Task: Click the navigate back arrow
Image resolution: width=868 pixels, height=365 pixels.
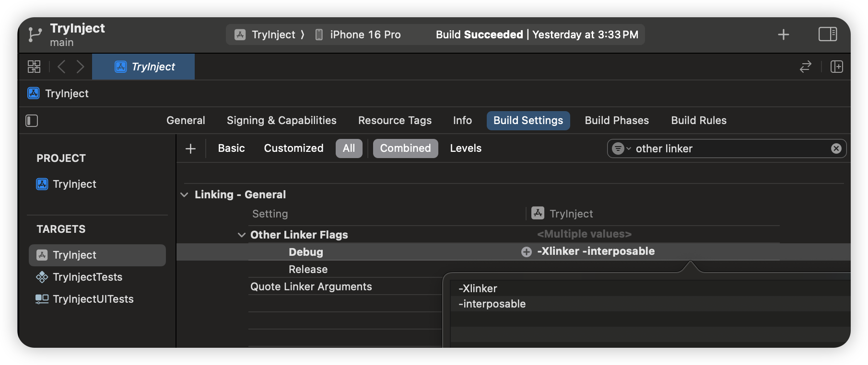Action: pyautogui.click(x=61, y=67)
